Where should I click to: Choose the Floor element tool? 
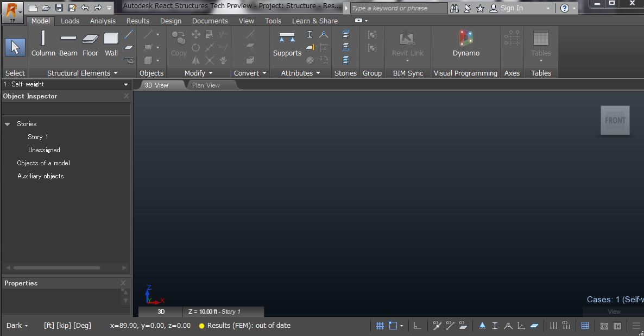point(90,43)
